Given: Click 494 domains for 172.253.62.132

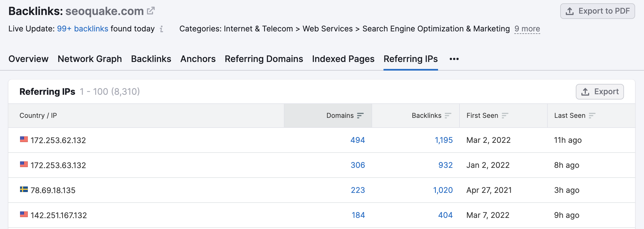Looking at the screenshot, I should point(357,140).
